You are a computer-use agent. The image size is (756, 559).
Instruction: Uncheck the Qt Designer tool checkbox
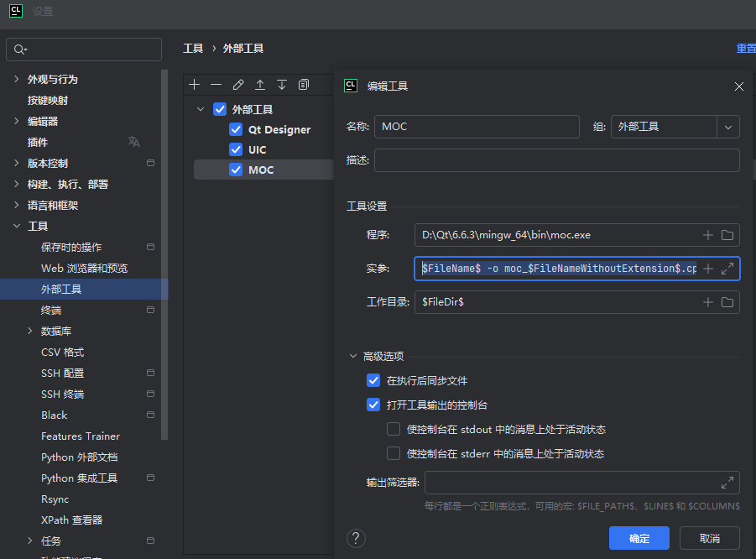(x=236, y=130)
